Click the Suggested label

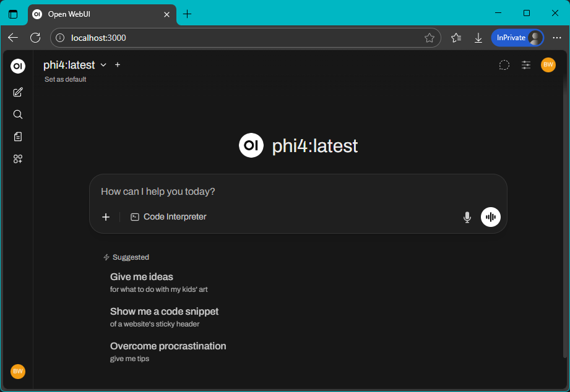(x=131, y=257)
